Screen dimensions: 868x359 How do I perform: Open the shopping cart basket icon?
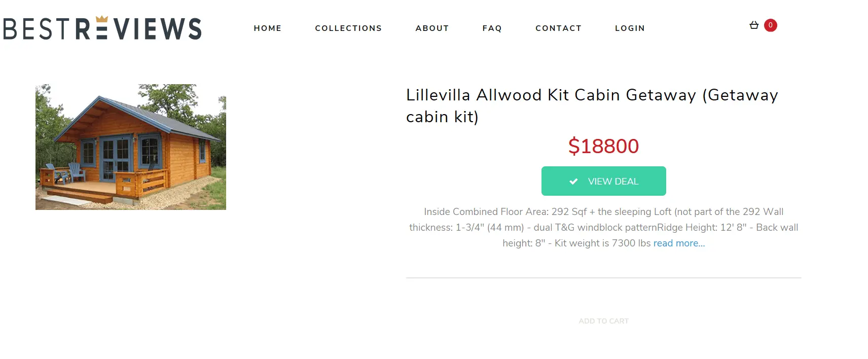click(x=754, y=25)
